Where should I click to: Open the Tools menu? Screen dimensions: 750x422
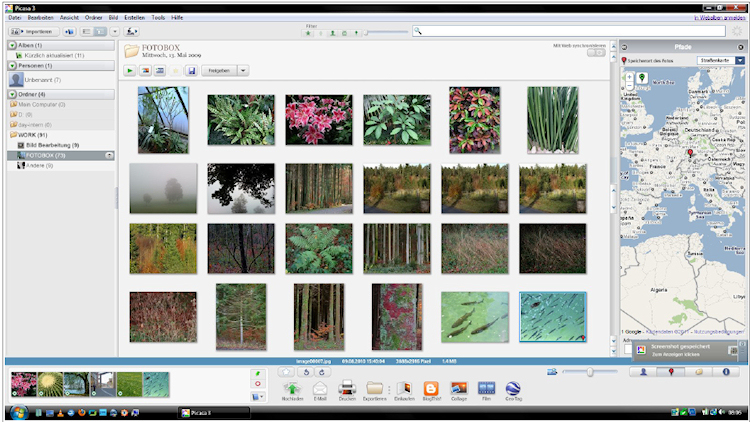tap(158, 18)
